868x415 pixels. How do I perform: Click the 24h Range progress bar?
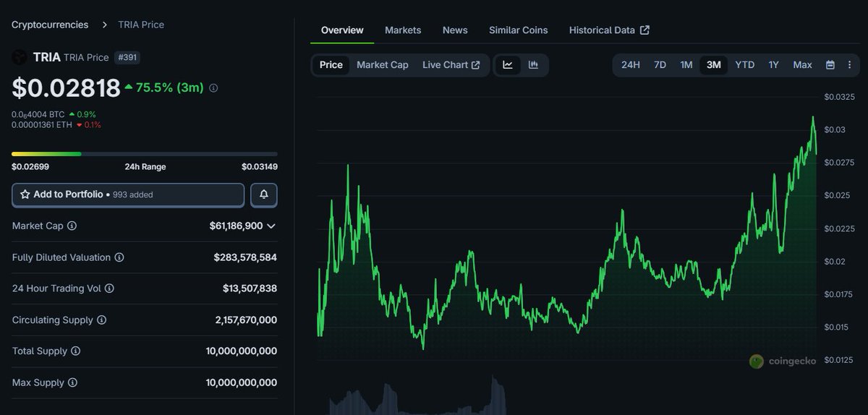click(x=145, y=154)
